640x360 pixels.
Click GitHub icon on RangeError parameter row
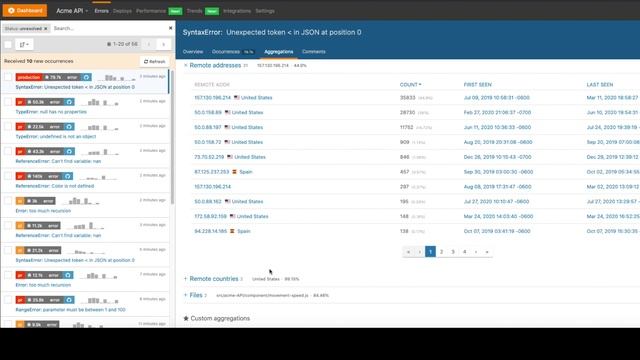coord(69,300)
